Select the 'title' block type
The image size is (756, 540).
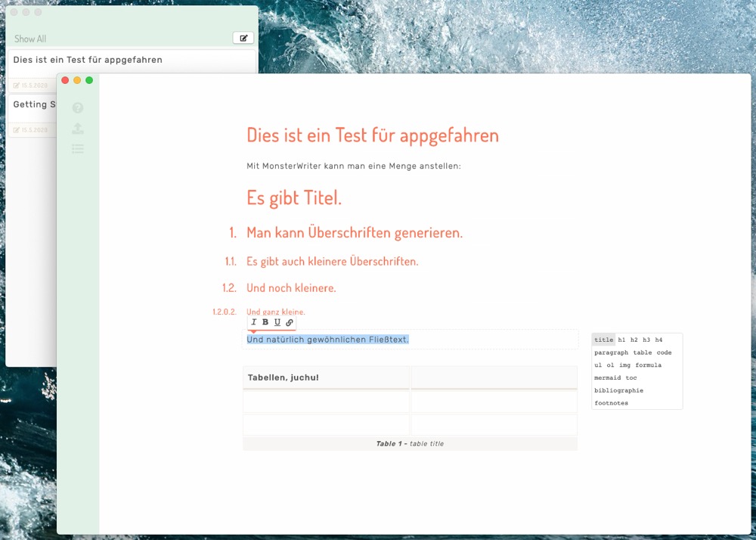pos(603,340)
